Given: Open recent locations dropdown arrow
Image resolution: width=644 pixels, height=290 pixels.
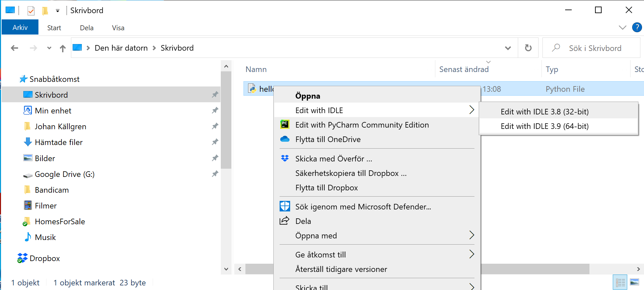Looking at the screenshot, I should [x=49, y=48].
